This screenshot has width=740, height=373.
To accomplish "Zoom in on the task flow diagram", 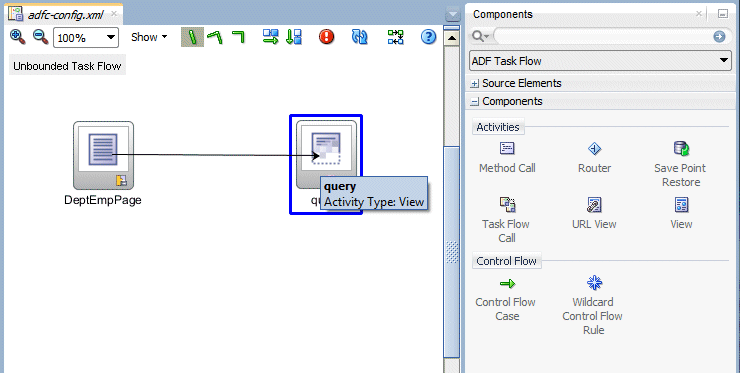I will coord(17,37).
